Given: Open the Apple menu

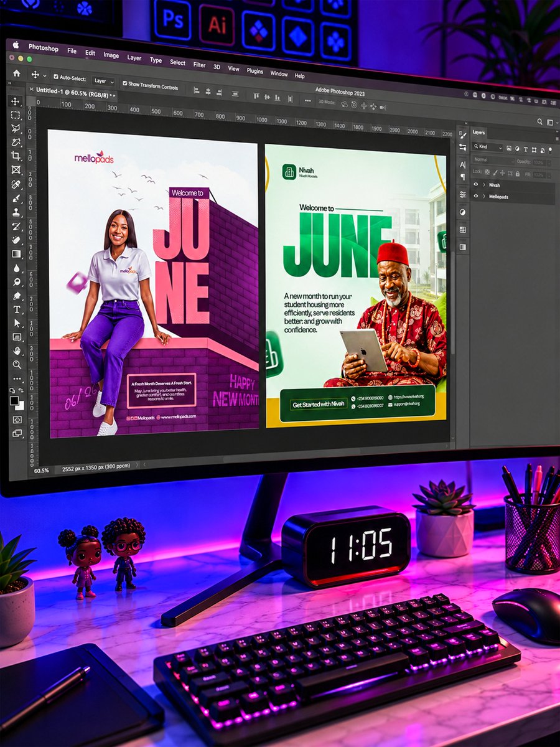Looking at the screenshot, I should [x=16, y=45].
